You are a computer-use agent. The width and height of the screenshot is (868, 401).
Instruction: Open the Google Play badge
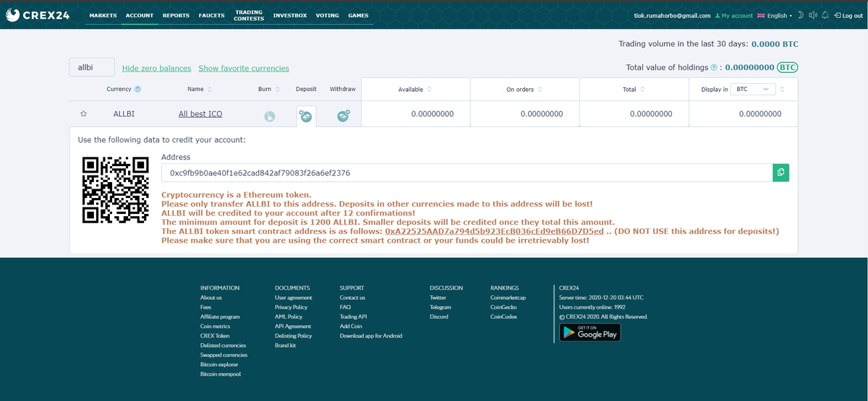[590, 332]
